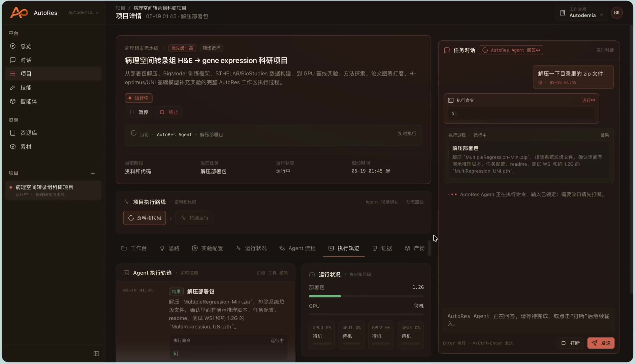This screenshot has height=364, width=635.
Task: Click the BK user avatar
Action: 617,13
